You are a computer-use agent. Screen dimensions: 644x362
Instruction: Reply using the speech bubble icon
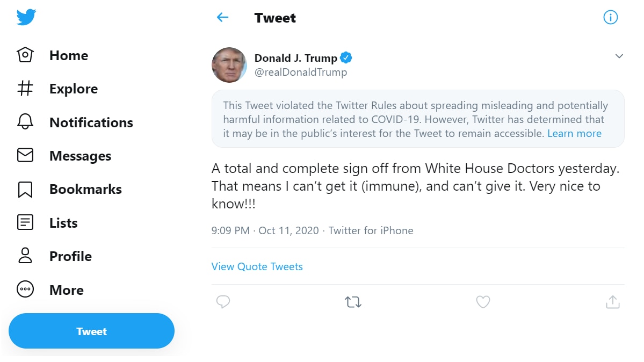point(223,302)
